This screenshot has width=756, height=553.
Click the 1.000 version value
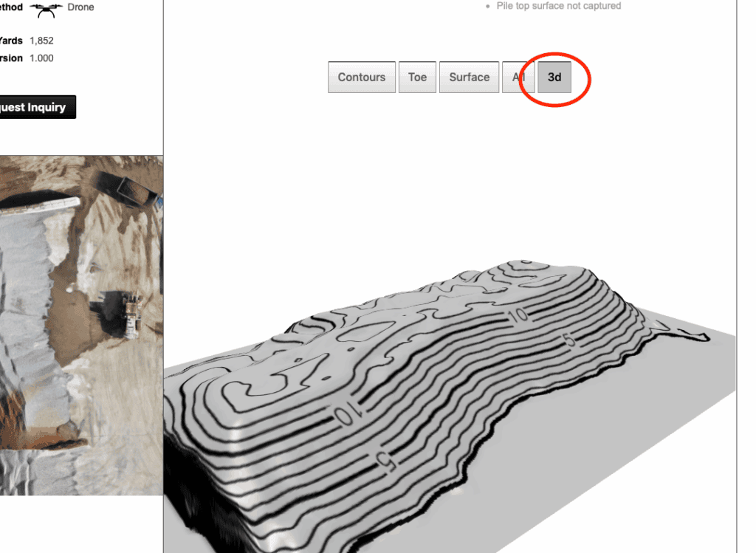coord(41,58)
